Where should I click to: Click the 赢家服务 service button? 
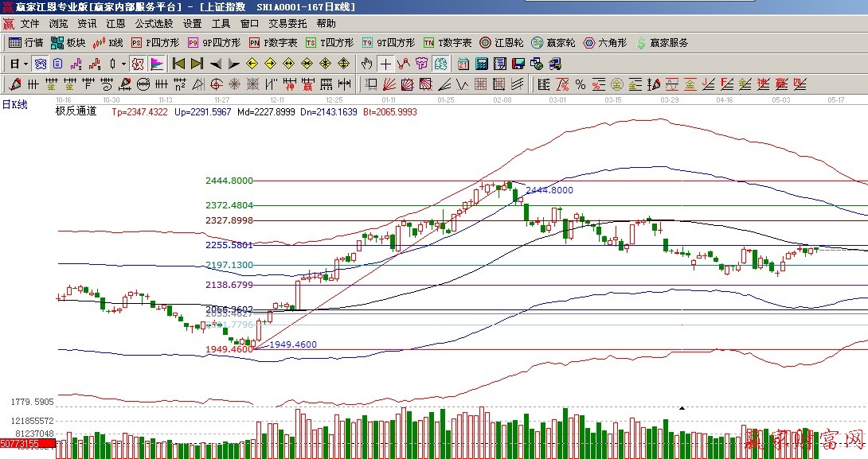[661, 43]
